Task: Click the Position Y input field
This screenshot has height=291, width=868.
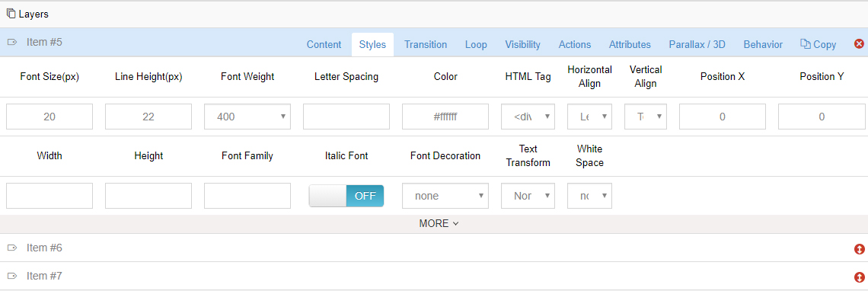Action: [x=822, y=117]
